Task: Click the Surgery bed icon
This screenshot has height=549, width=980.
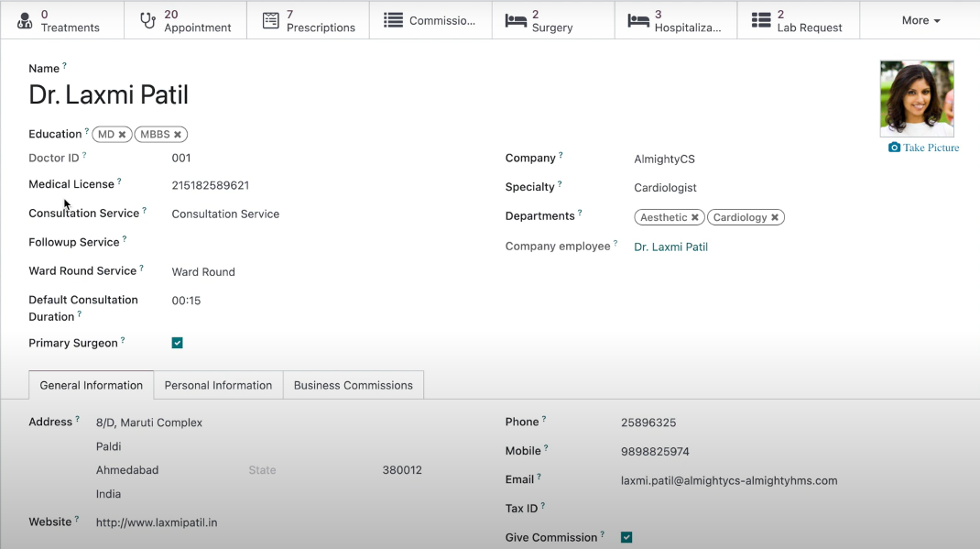Action: click(x=516, y=20)
